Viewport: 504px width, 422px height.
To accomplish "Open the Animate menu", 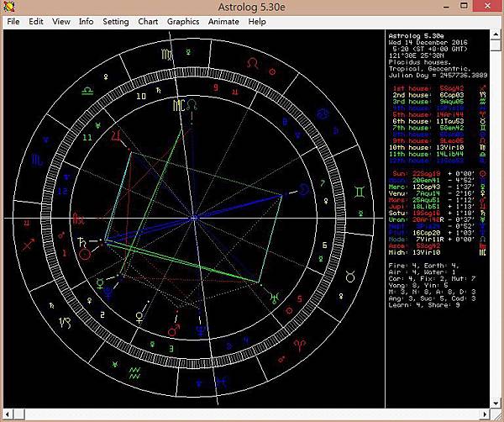I will (x=223, y=22).
